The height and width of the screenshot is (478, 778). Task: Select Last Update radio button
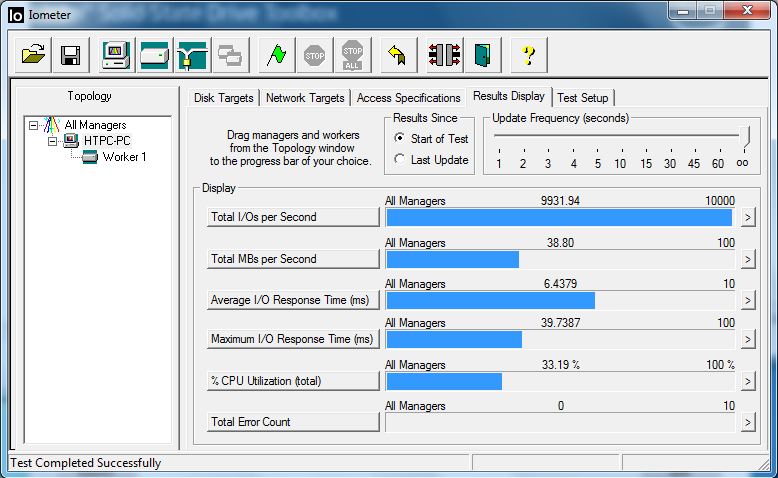coord(399,159)
